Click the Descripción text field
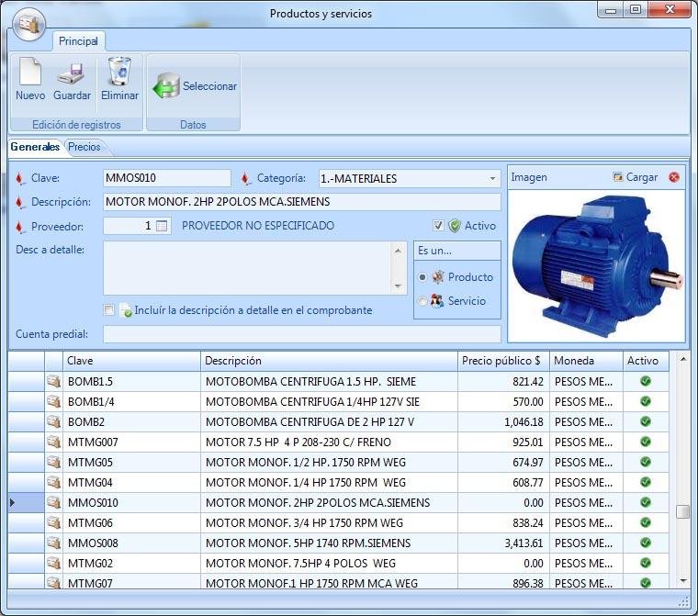 (x=301, y=202)
